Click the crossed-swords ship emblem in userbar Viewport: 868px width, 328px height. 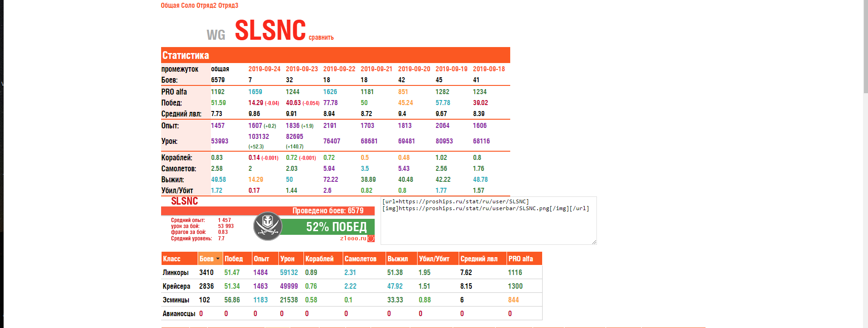pos(268,226)
